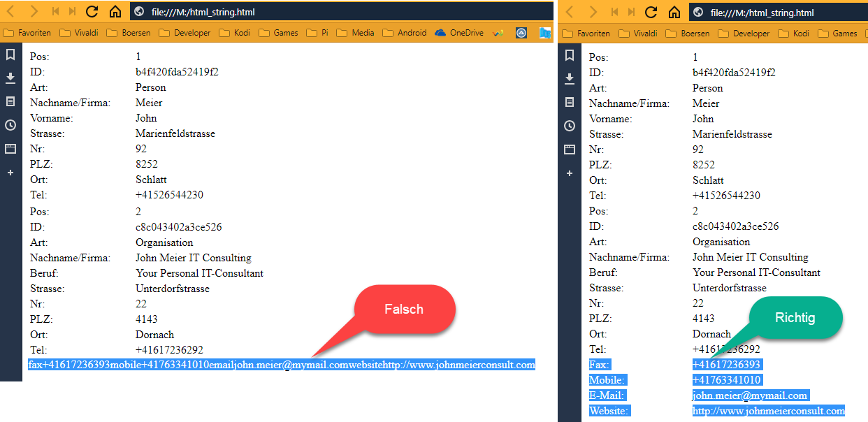Image resolution: width=868 pixels, height=422 pixels.
Task: Click the address field in left window
Action: [335, 12]
